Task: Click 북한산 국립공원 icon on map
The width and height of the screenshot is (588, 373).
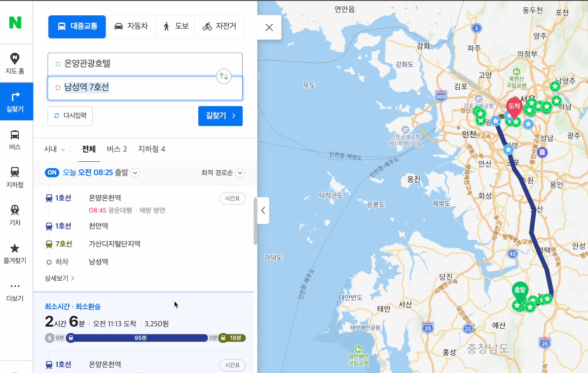Action: click(516, 72)
